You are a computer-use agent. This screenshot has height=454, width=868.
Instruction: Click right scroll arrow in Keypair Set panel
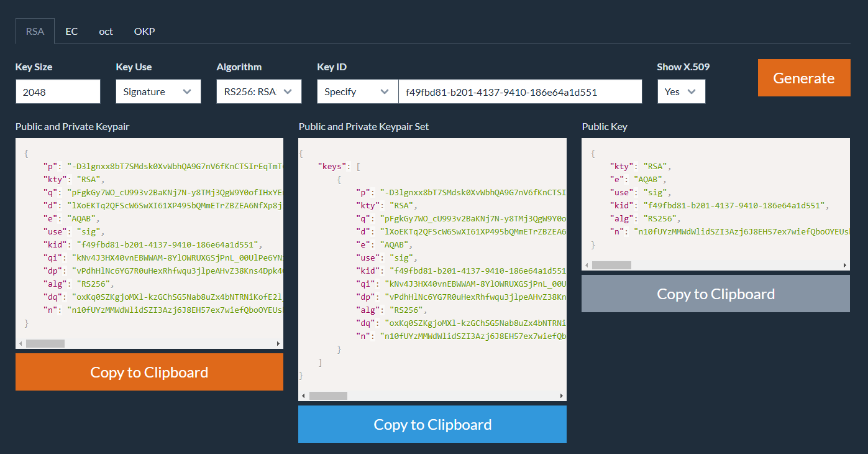point(562,396)
